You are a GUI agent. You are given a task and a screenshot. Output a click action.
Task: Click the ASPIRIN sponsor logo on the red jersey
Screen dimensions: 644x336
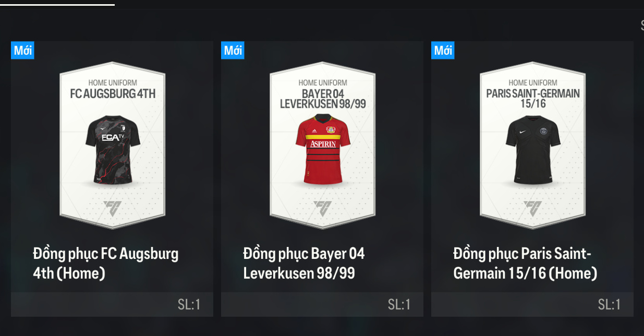(323, 144)
